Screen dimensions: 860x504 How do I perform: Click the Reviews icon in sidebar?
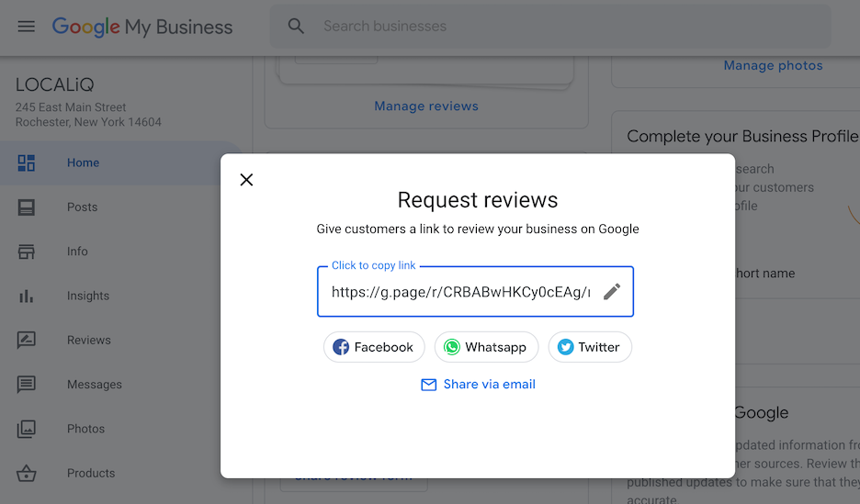(27, 341)
